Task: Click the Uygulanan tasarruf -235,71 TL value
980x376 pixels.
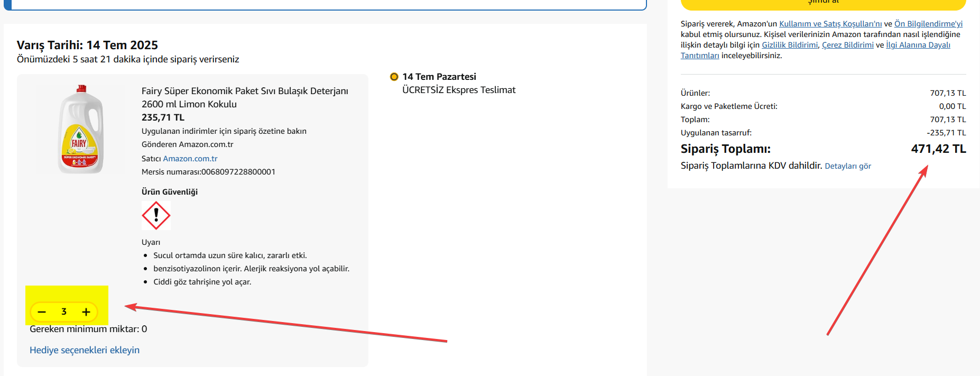Action: click(946, 133)
